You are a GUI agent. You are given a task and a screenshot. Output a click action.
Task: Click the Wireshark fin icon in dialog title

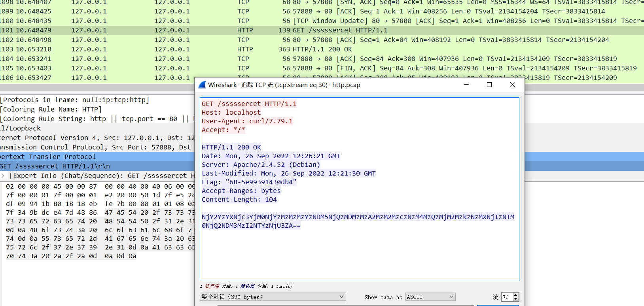202,85
